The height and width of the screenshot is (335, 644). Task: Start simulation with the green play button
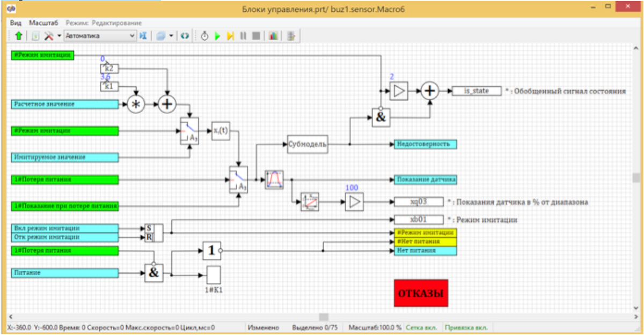pos(217,36)
